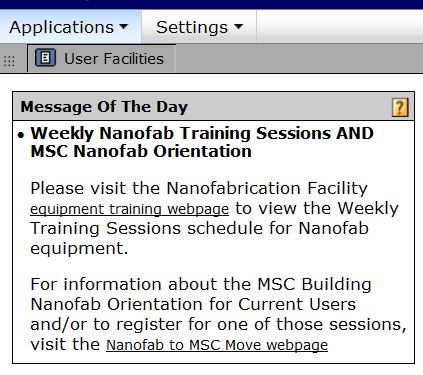Image resolution: width=423 pixels, height=375 pixels.
Task: Click the Please visit the Nanofabrication Facility text
Action: tap(199, 188)
